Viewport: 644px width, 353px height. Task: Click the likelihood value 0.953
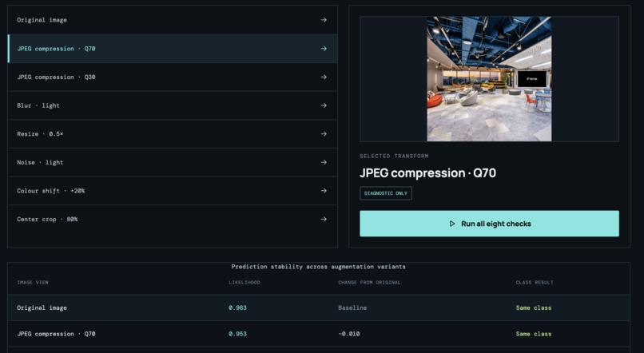click(x=238, y=334)
